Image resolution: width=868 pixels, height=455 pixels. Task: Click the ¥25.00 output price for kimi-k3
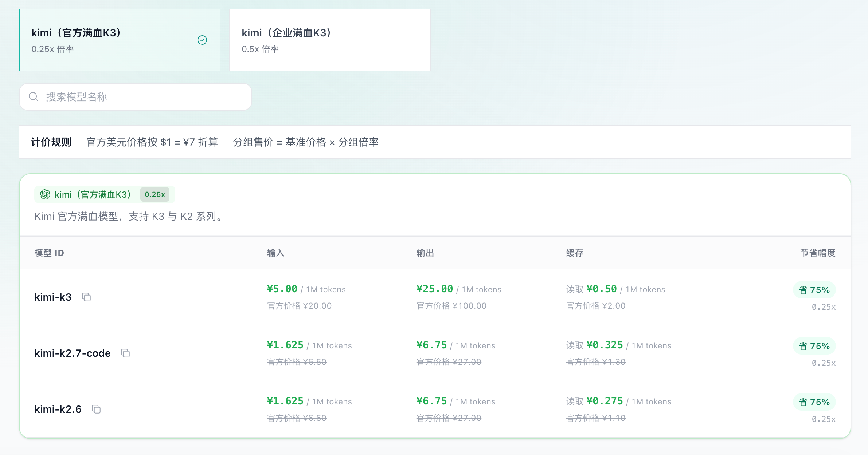(435, 289)
